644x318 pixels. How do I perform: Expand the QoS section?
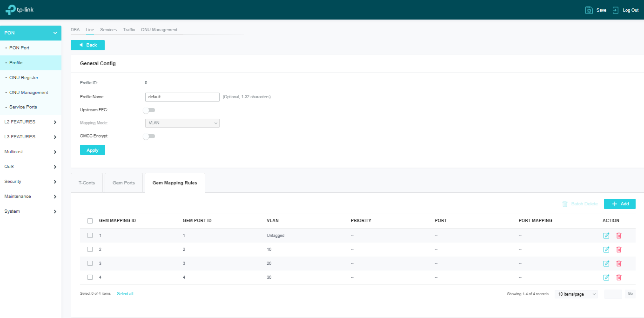point(31,167)
